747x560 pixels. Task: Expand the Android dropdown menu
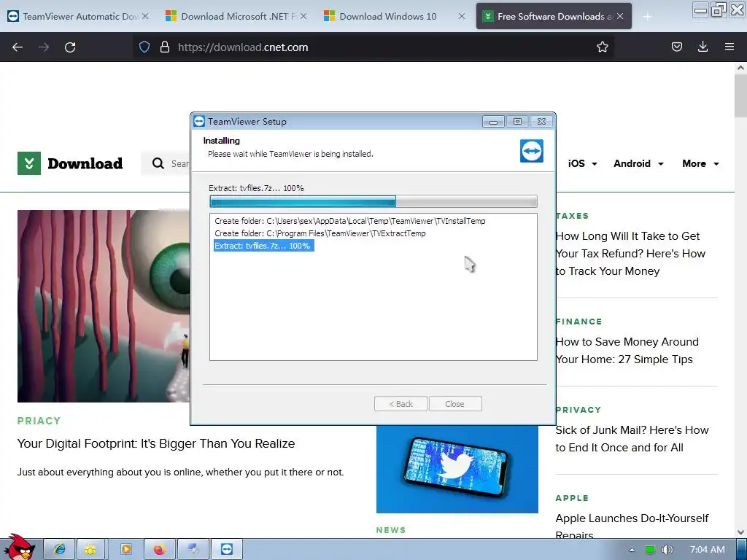638,163
